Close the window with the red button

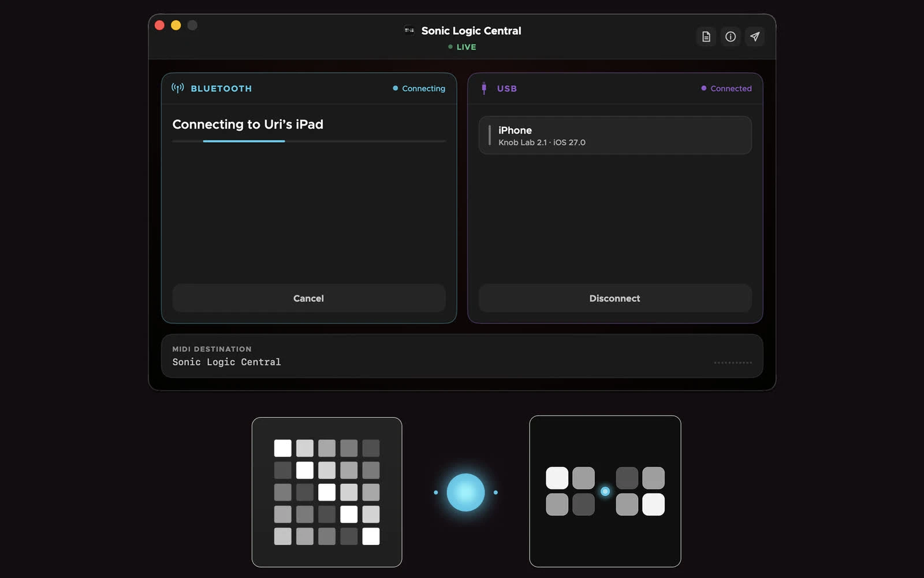(x=160, y=25)
